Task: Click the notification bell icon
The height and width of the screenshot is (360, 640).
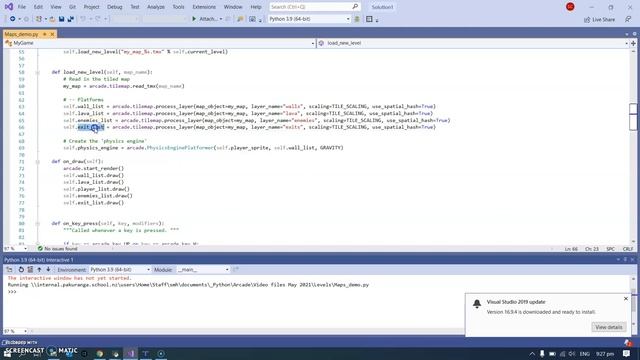Action: click(477, 304)
